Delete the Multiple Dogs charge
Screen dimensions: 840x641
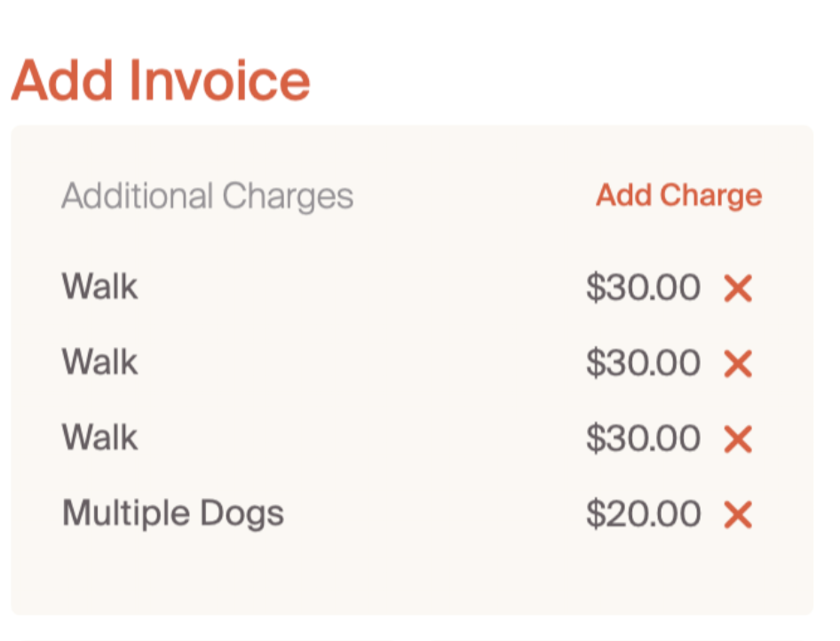pyautogui.click(x=738, y=515)
